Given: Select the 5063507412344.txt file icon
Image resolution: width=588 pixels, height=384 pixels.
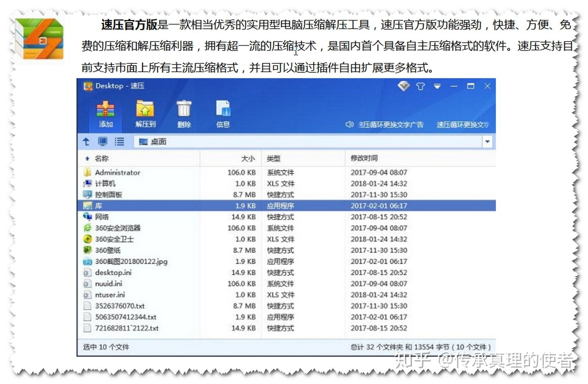Looking at the screenshot, I should coord(87,317).
